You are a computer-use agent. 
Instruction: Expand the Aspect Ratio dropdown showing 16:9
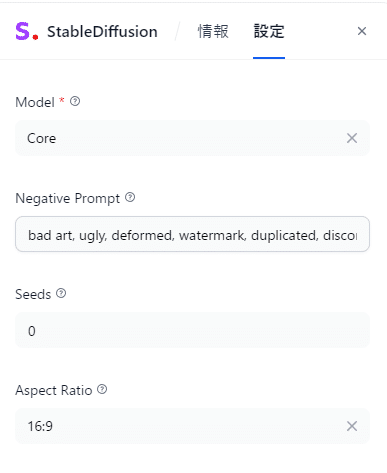point(192,426)
